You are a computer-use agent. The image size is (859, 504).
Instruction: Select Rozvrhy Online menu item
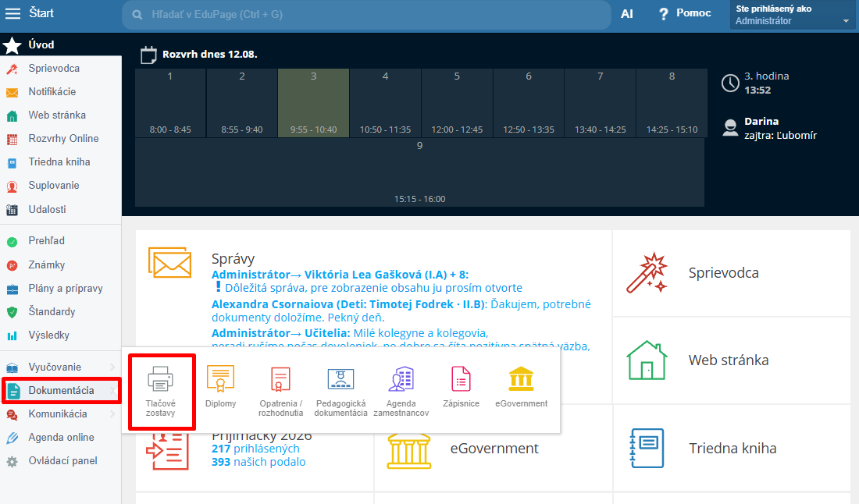[61, 138]
